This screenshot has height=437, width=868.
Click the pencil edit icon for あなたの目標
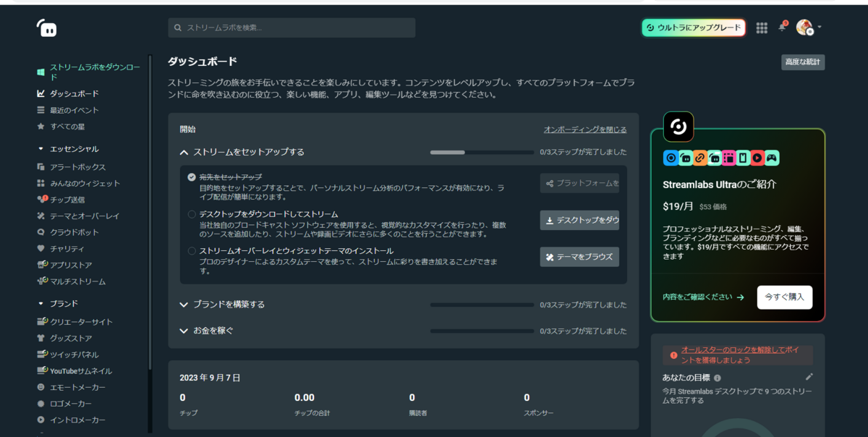coord(809,377)
